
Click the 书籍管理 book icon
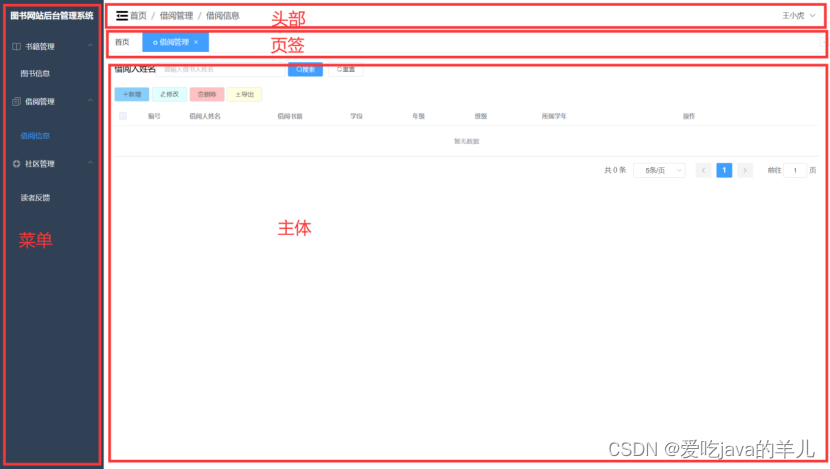[x=16, y=47]
